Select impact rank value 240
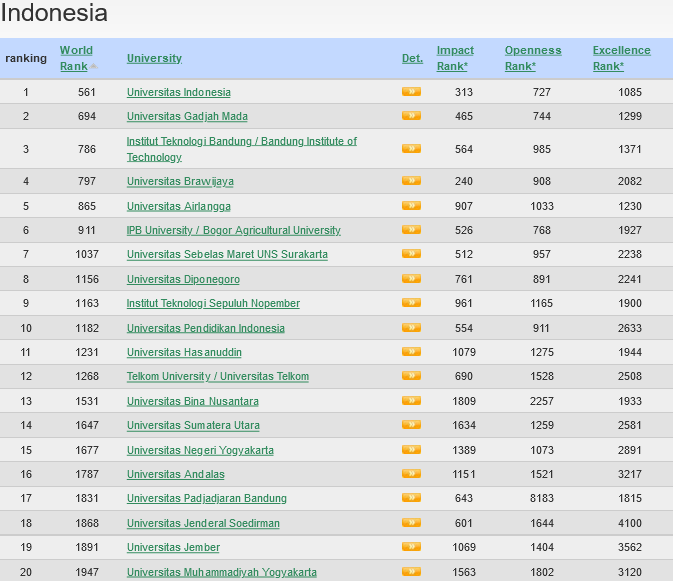The image size is (673, 581). point(464,181)
